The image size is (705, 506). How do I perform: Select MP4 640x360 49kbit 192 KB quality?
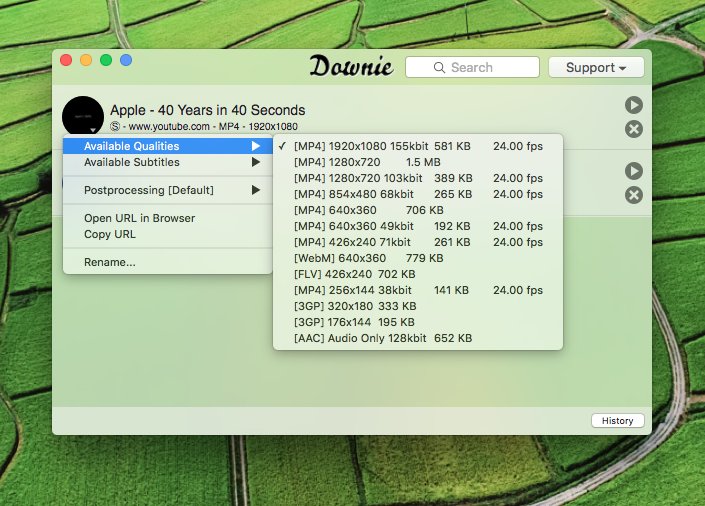click(x=418, y=226)
